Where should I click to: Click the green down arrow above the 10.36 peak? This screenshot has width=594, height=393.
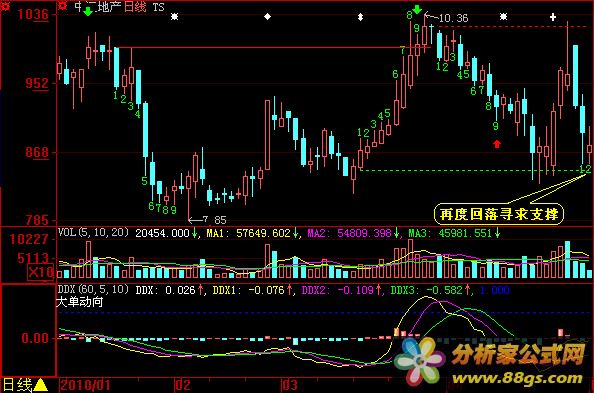pos(417,9)
